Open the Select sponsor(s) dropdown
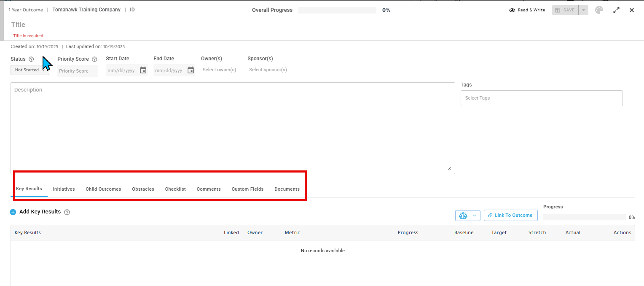 click(268, 70)
